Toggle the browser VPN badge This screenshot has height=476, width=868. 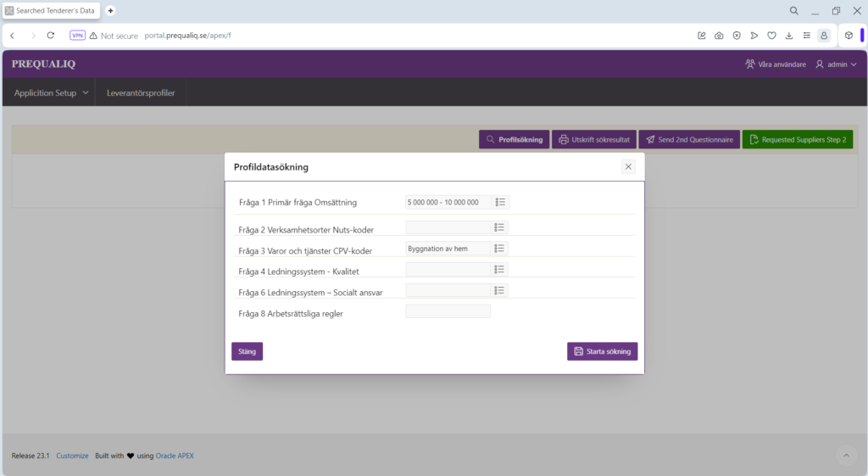(77, 36)
